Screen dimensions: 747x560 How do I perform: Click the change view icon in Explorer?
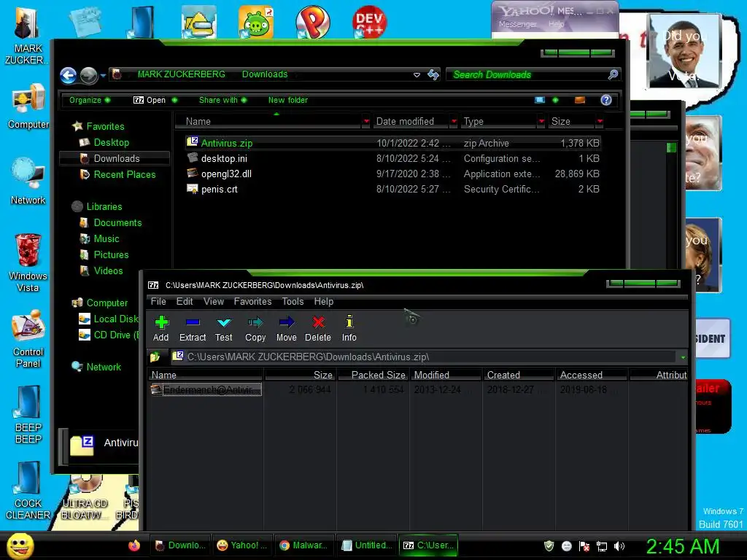point(540,100)
